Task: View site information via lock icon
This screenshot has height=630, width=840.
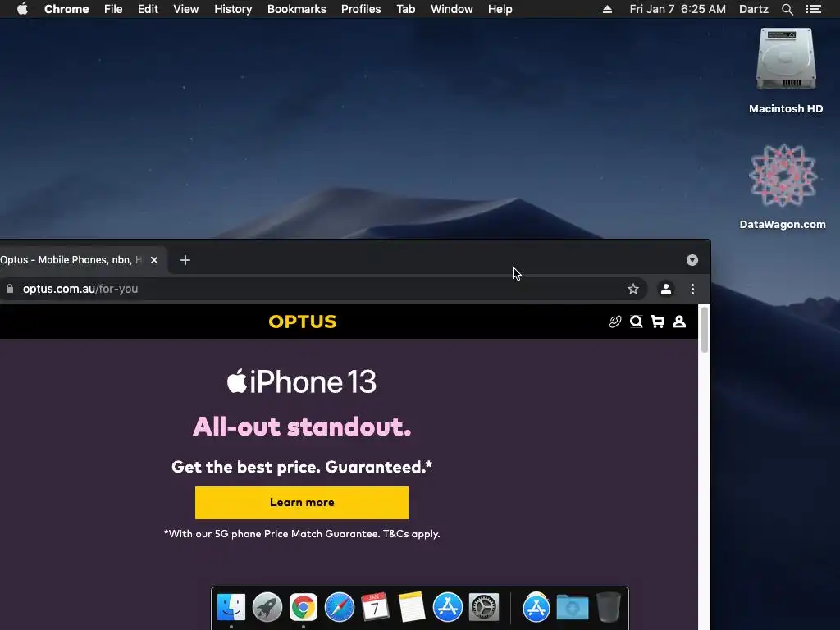Action: click(x=10, y=289)
